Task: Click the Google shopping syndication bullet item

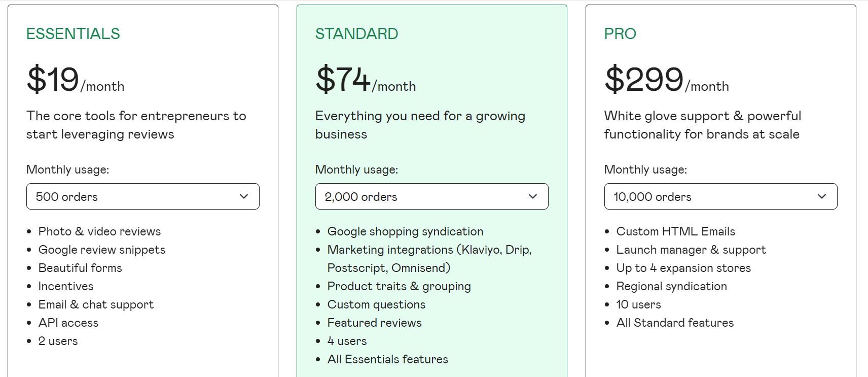Action: pos(405,231)
